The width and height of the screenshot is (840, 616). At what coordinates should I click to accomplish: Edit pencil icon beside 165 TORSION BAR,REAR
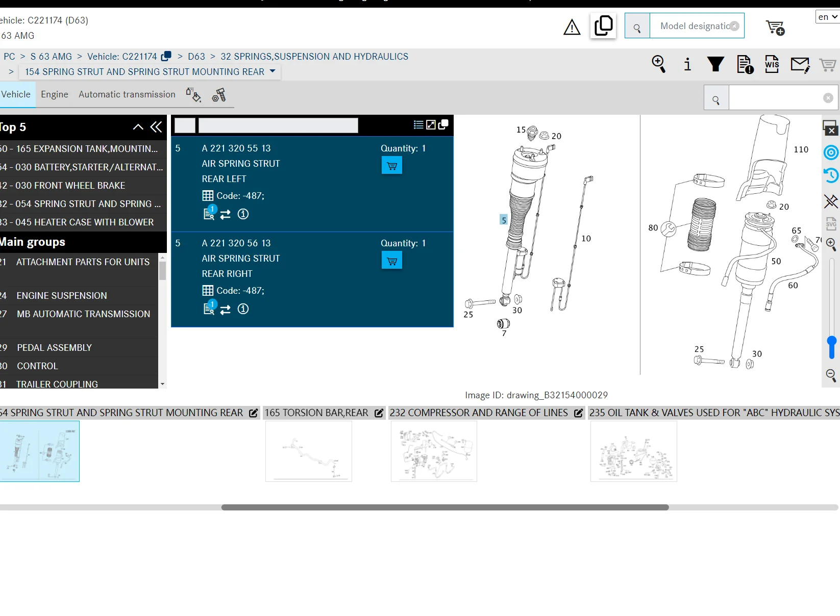click(379, 413)
